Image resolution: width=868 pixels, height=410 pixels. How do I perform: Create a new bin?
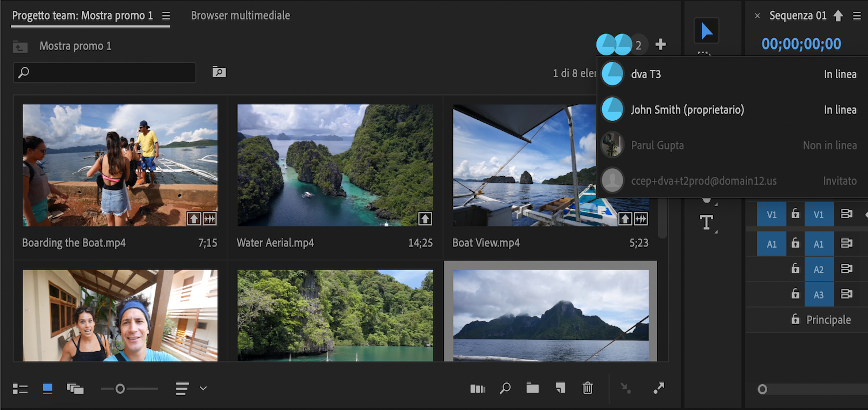tap(532, 389)
